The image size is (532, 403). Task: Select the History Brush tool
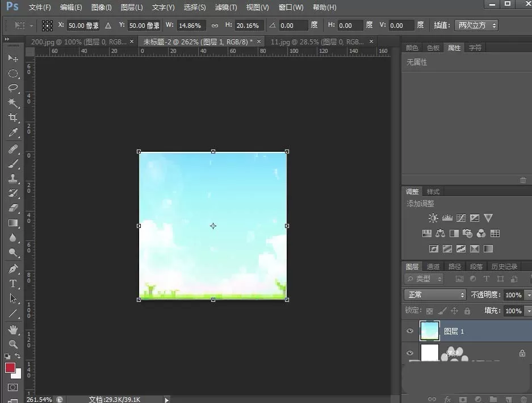point(13,193)
